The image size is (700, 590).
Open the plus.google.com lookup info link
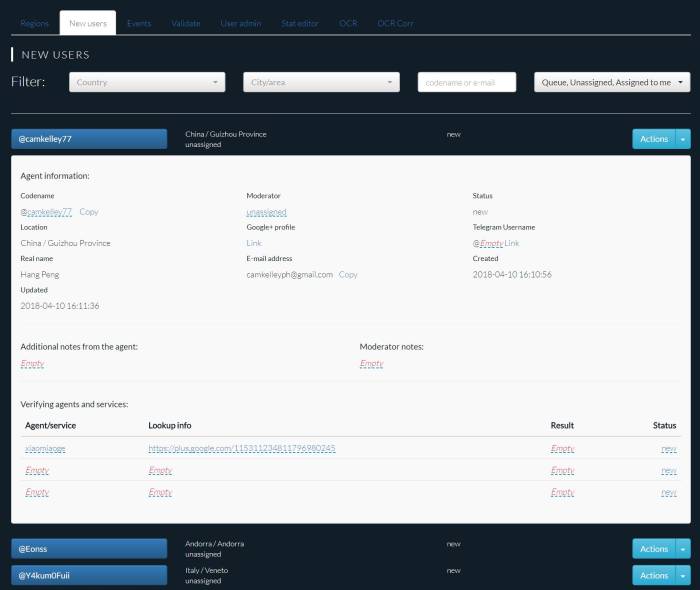(x=242, y=448)
